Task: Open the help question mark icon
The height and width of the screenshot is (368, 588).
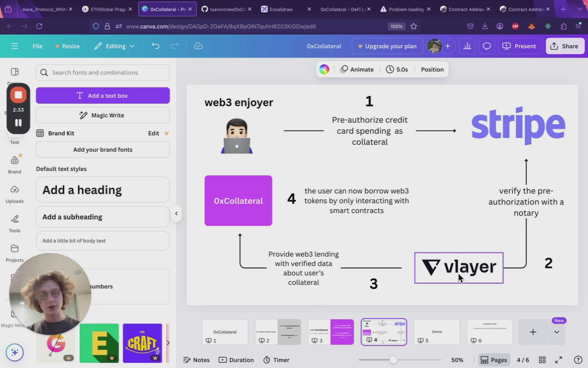Action: pyautogui.click(x=578, y=360)
